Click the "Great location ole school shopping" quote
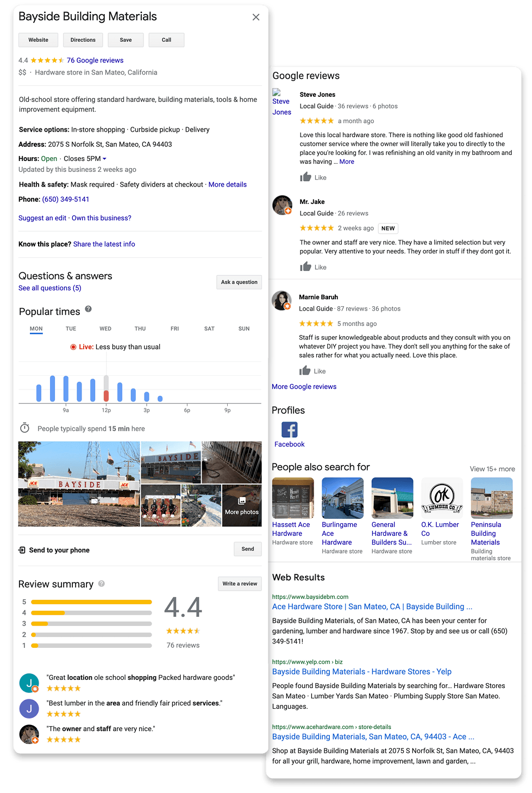The image size is (532, 793). click(141, 678)
